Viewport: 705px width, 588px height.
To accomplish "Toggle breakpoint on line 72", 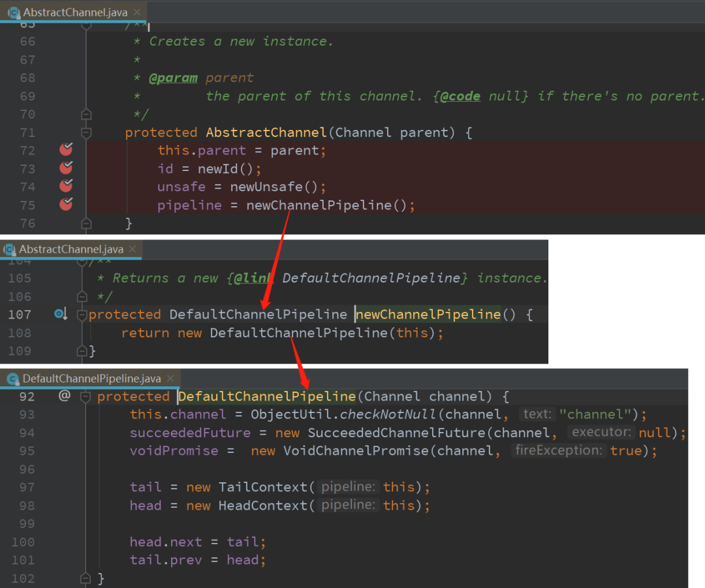I will tap(66, 149).
